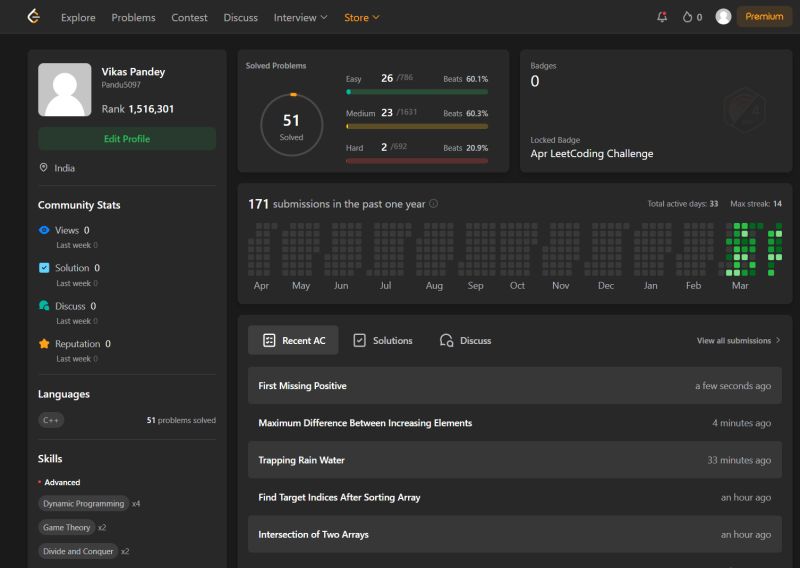
Task: Click the Premium button
Action: coord(764,17)
